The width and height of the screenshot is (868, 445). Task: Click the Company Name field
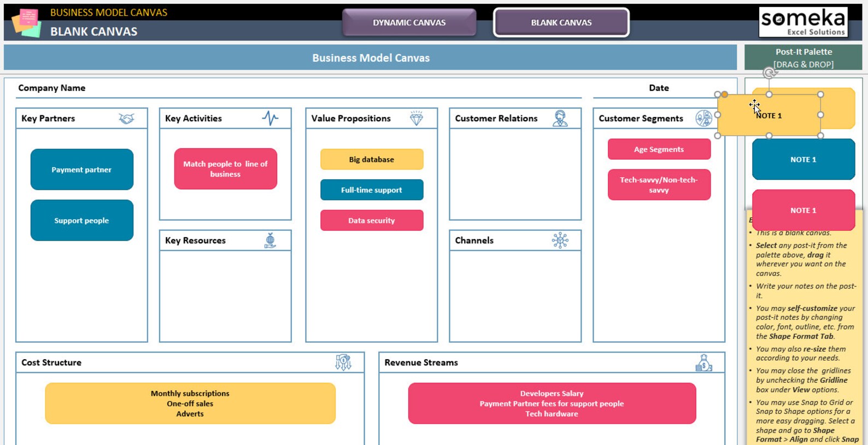298,88
